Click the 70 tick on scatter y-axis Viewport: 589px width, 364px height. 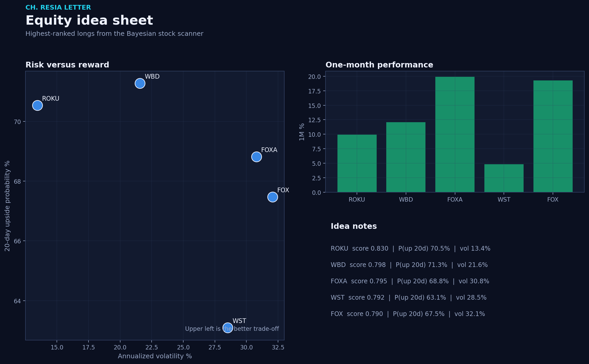pyautogui.click(x=17, y=122)
